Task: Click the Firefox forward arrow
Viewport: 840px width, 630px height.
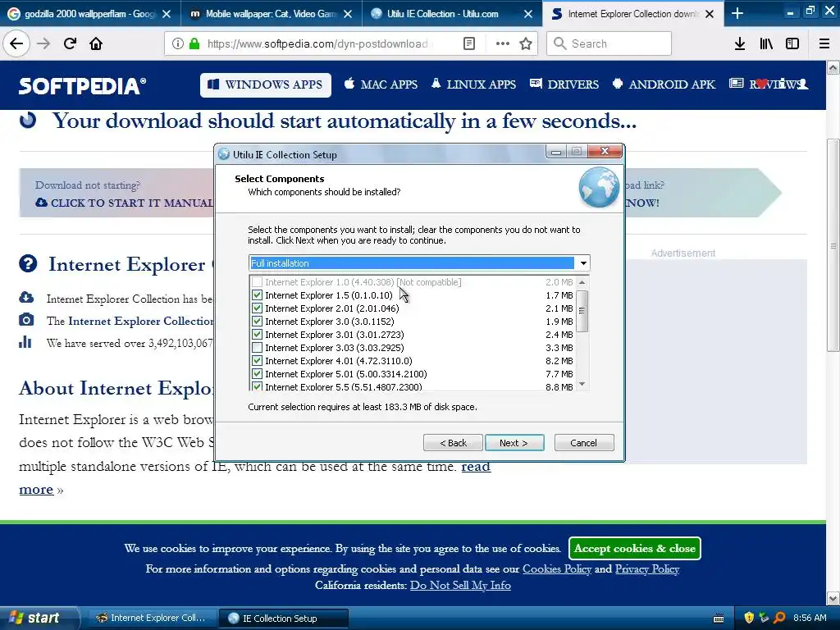Action: click(43, 43)
